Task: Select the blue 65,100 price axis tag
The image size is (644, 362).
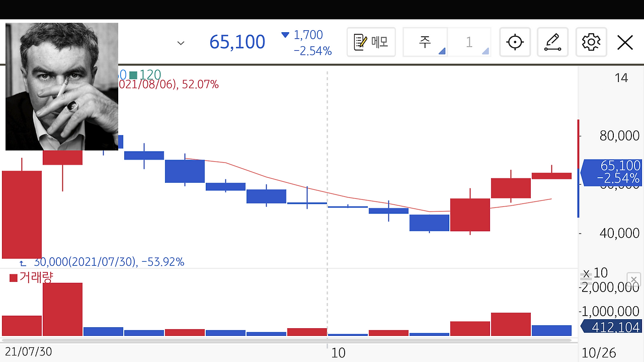Action: (x=611, y=172)
